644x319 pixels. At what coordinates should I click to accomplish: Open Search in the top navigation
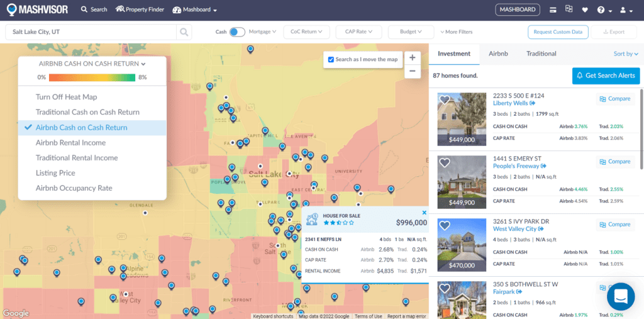[x=94, y=9]
